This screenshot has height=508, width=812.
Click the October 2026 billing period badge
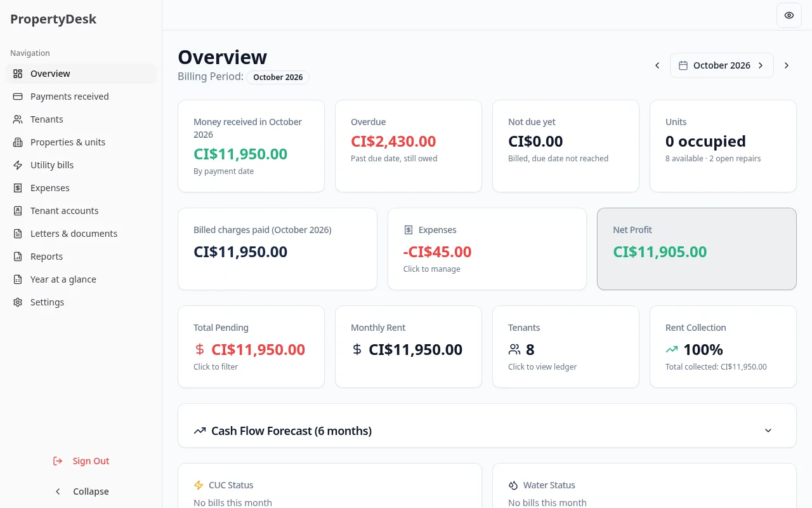tap(278, 77)
